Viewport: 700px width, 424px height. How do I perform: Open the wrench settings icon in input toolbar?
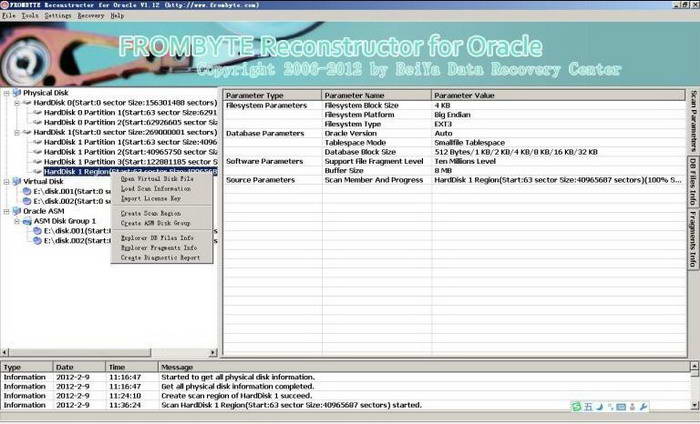pyautogui.click(x=643, y=406)
